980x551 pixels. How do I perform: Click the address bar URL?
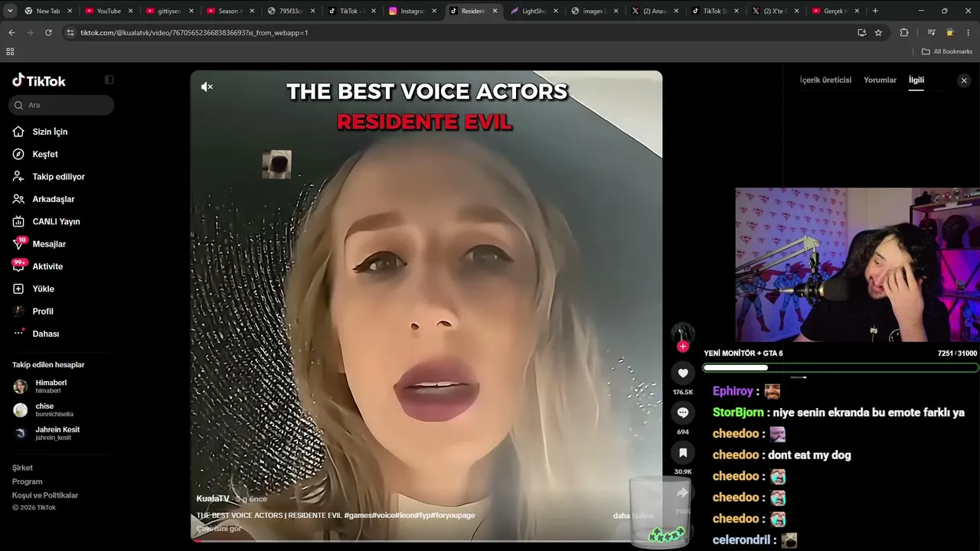pyautogui.click(x=194, y=33)
